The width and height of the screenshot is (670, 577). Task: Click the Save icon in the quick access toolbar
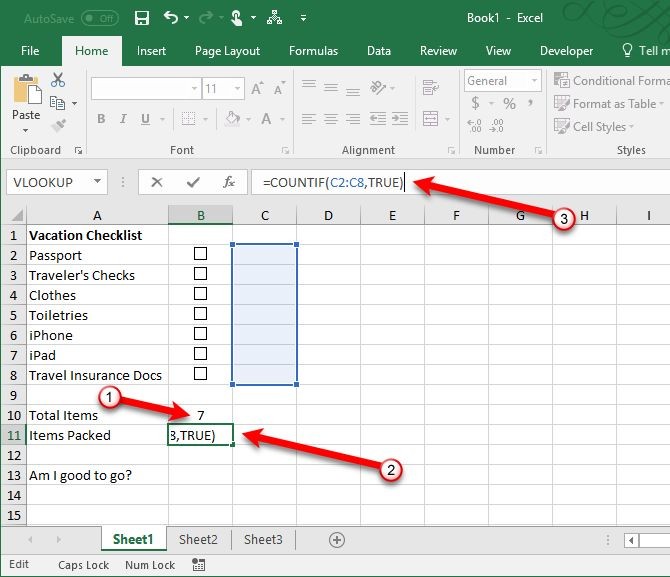pos(141,18)
